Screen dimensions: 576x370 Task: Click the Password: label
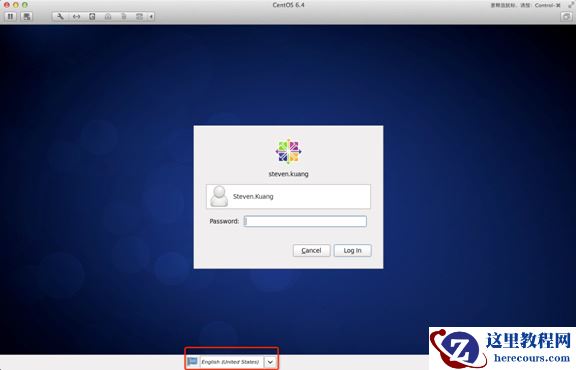224,221
